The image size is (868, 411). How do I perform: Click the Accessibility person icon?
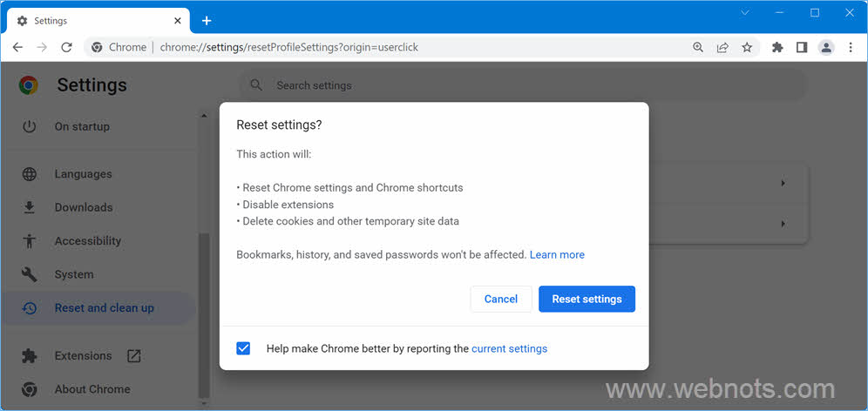coord(30,241)
